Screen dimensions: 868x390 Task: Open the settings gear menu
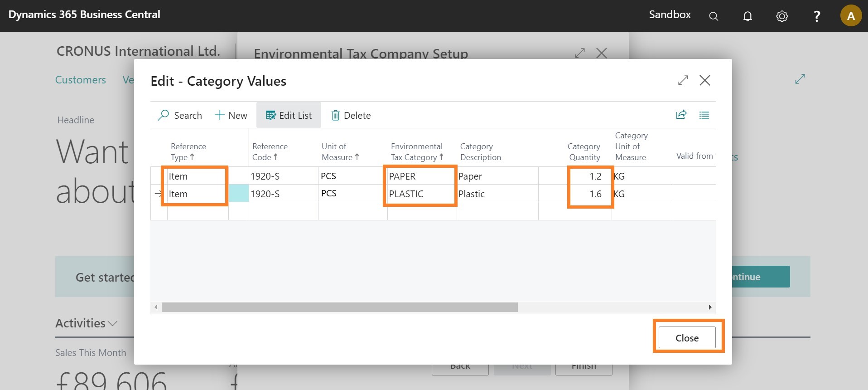782,16
